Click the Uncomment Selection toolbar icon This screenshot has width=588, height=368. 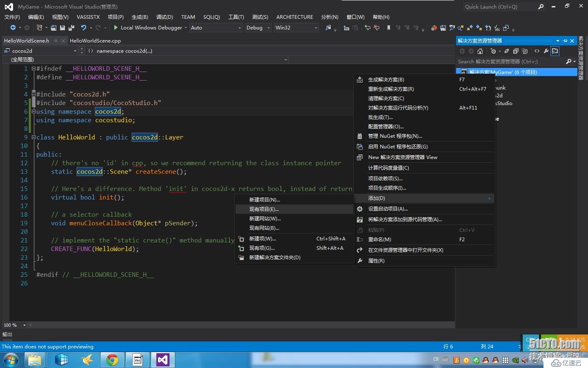[x=376, y=27]
